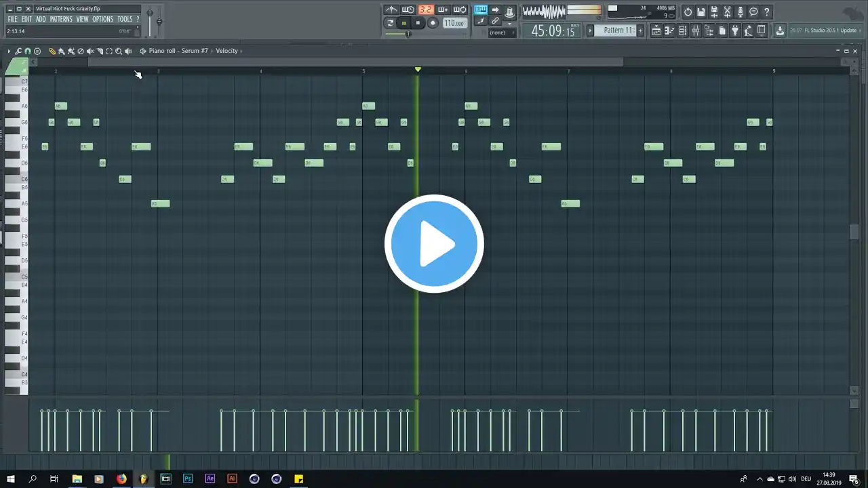Toggle the metronome button

[x=392, y=9]
